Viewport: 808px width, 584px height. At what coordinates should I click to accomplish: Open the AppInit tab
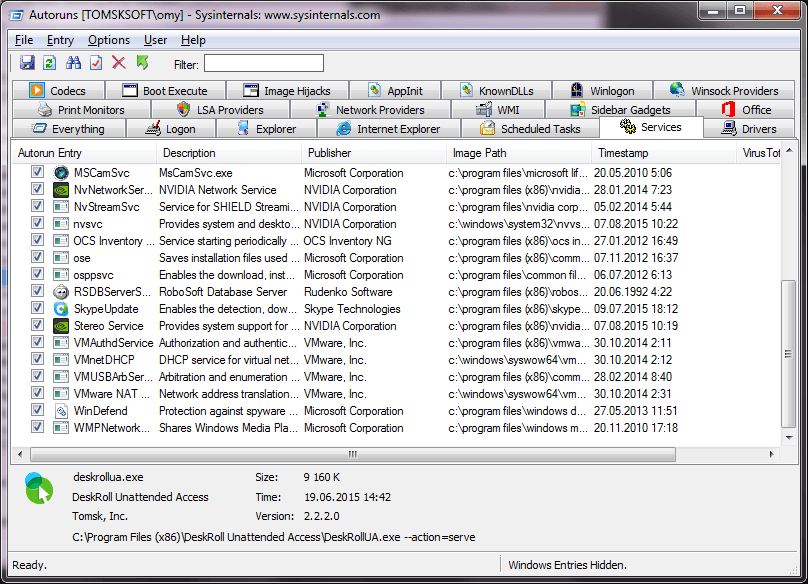point(395,91)
